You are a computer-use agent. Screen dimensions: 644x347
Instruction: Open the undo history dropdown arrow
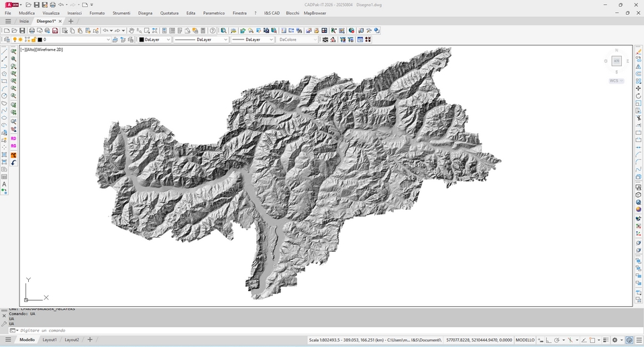pos(111,30)
